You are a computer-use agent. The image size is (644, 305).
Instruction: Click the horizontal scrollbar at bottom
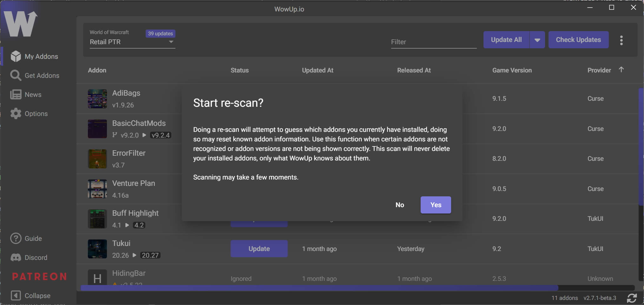(319, 288)
